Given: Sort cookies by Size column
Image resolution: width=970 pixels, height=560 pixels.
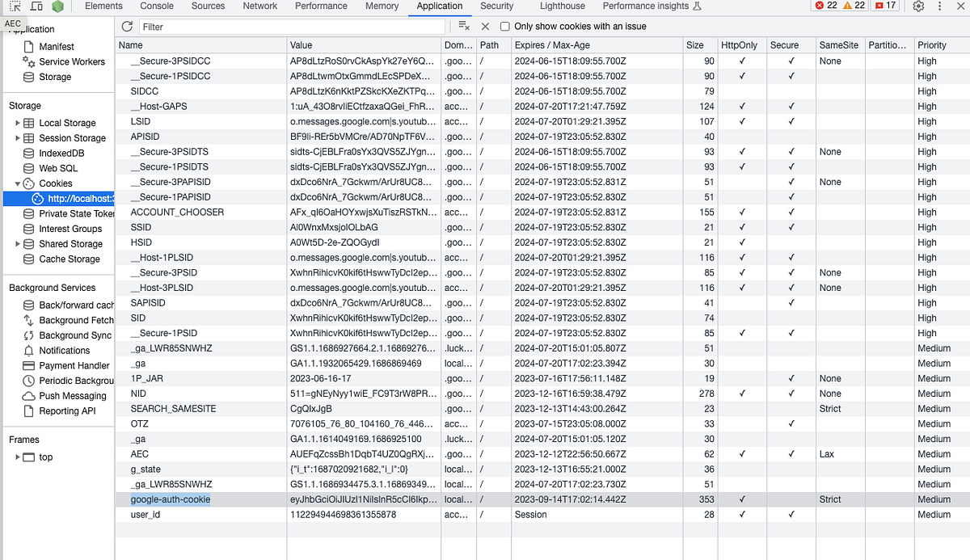Looking at the screenshot, I should click(701, 45).
